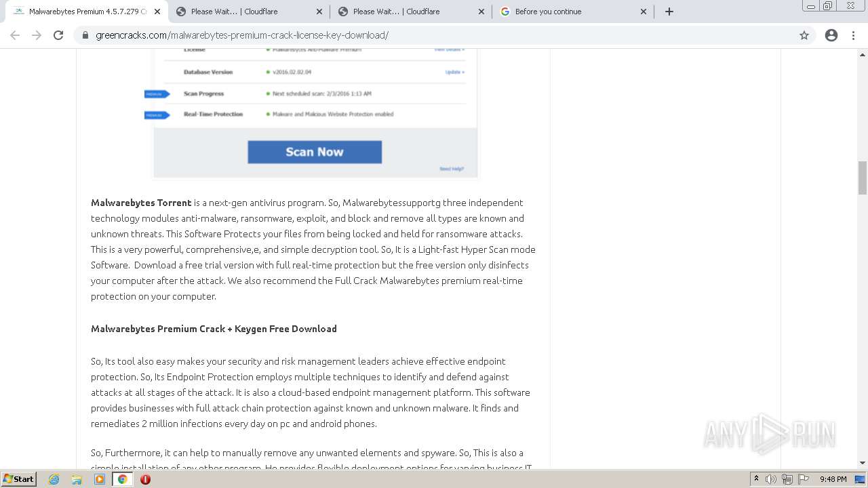Screen dimensions: 868x488
Task: Switch to the second Cloudflare Please Wait tab
Action: click(x=411, y=12)
